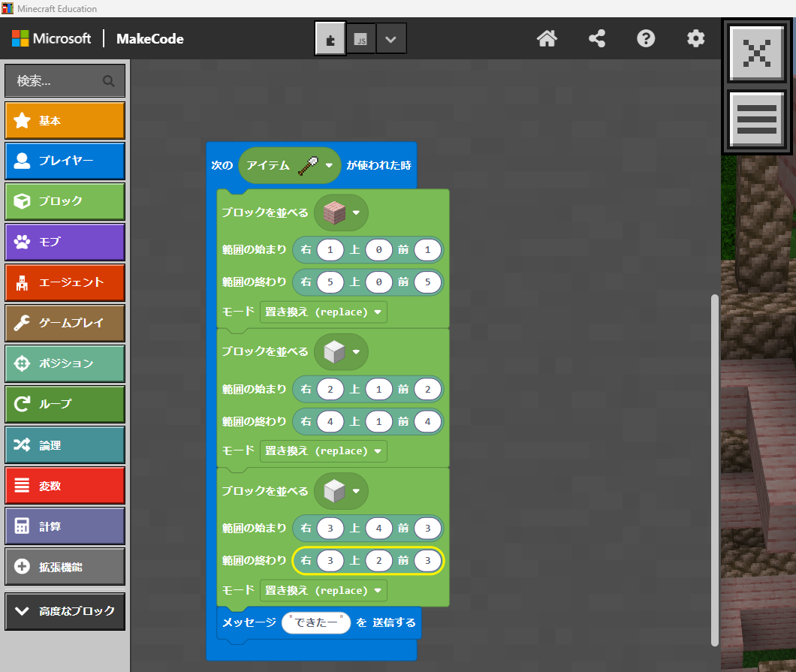Open the home screen icon
The height and width of the screenshot is (672, 796).
547,38
